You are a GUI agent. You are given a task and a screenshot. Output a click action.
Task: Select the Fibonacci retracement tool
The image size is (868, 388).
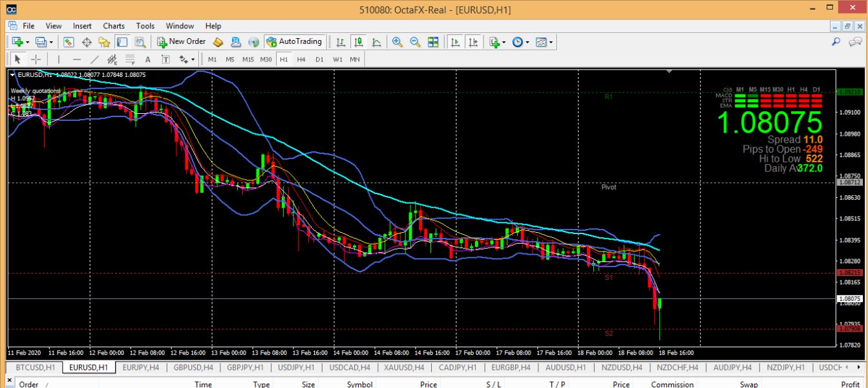coord(130,59)
